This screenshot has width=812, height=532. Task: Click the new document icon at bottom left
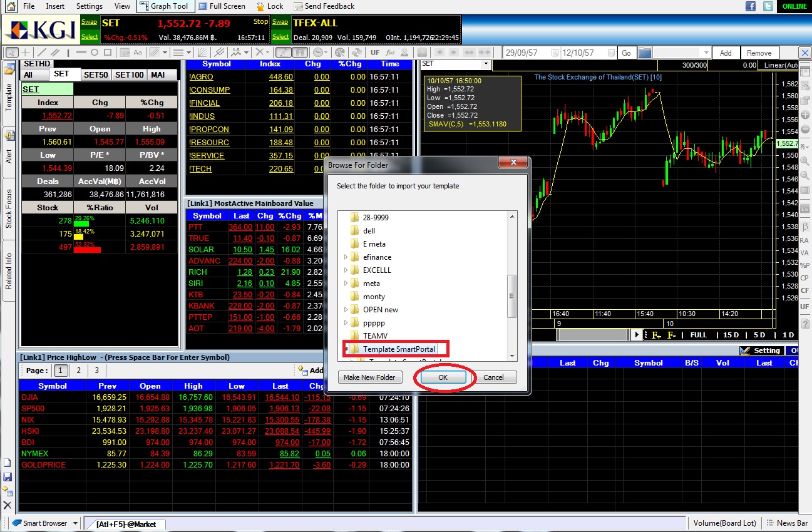(x=8, y=463)
